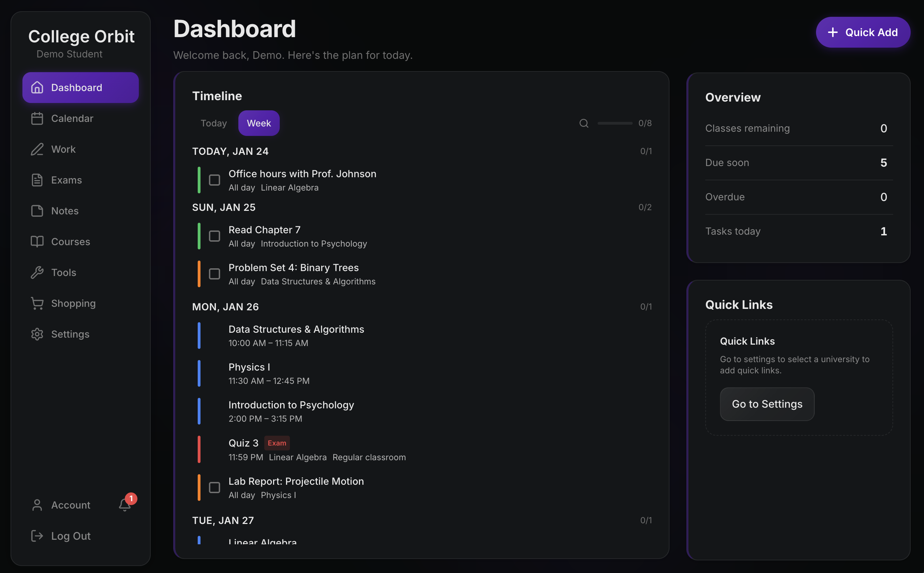Viewport: 924px width, 573px height.
Task: Open the Courses book icon
Action: (x=37, y=241)
